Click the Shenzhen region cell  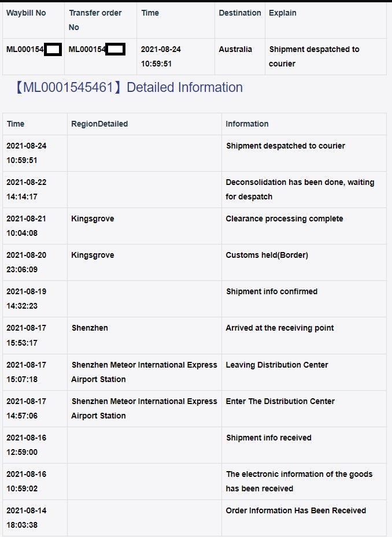click(x=90, y=328)
